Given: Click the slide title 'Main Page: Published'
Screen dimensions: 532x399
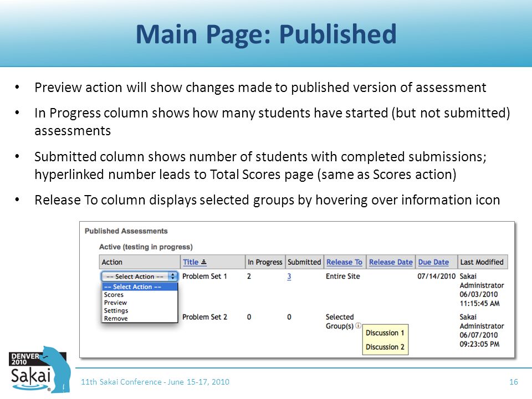Looking at the screenshot, I should (x=266, y=34).
